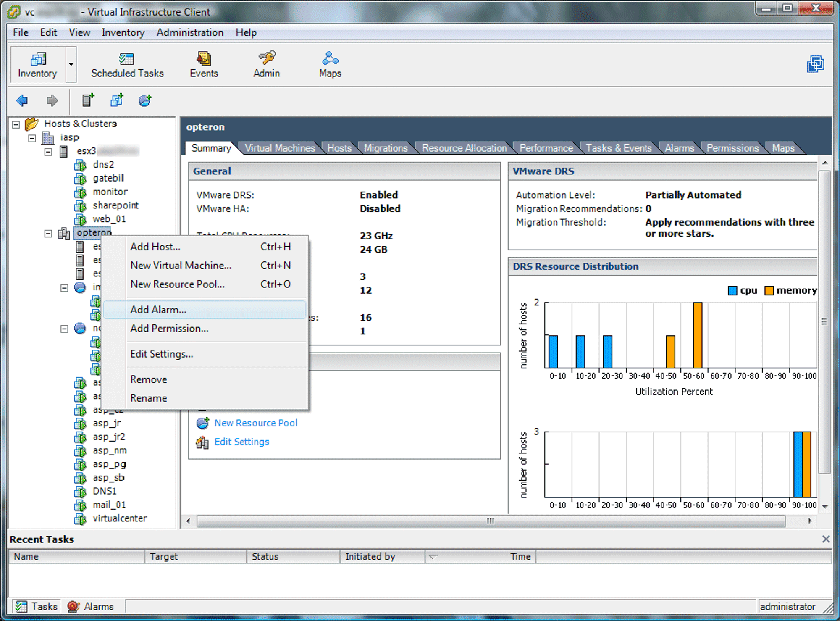
Task: Select the asp_pg virtual machine
Action: tap(109, 464)
